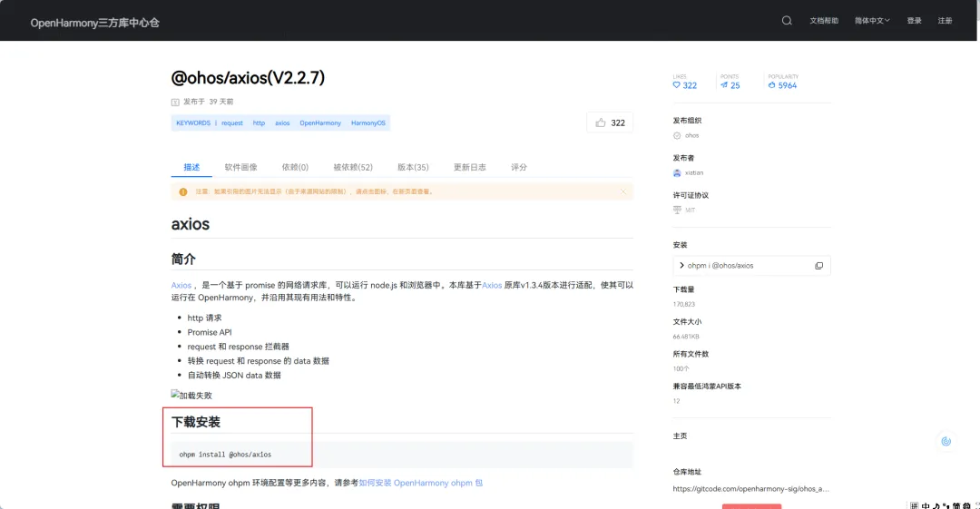Click the http keyword tag
This screenshot has height=509, width=980.
259,123
